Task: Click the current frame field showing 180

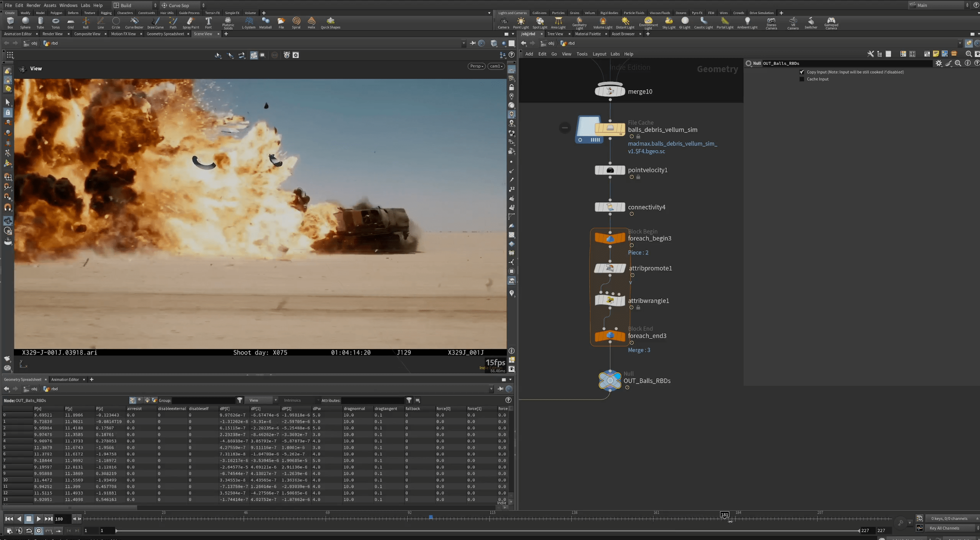Action: point(63,519)
